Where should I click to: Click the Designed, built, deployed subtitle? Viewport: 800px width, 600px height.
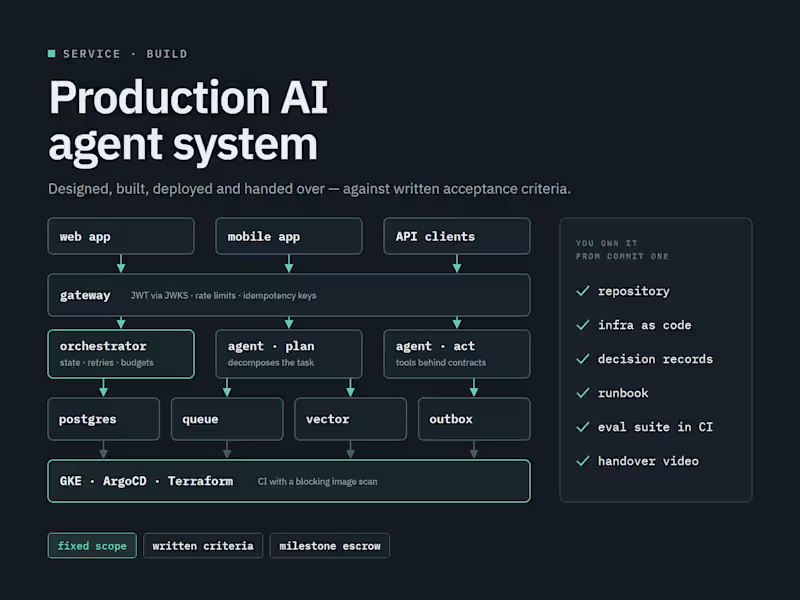(309, 189)
